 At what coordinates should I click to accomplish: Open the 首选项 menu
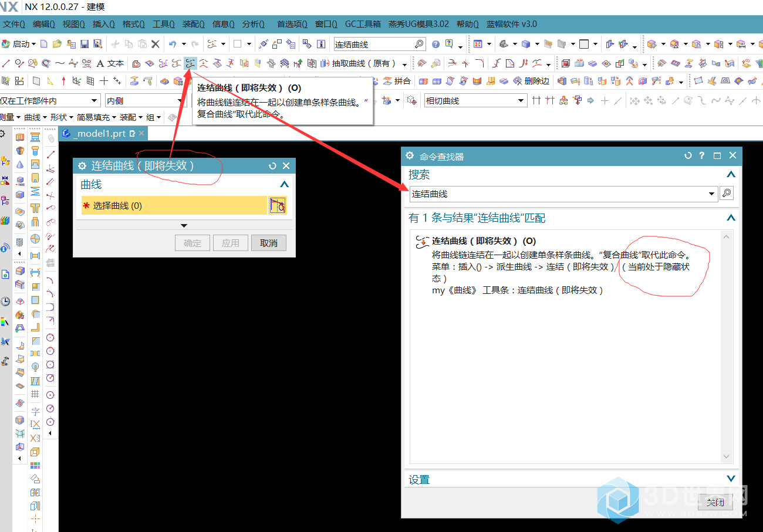(x=292, y=24)
